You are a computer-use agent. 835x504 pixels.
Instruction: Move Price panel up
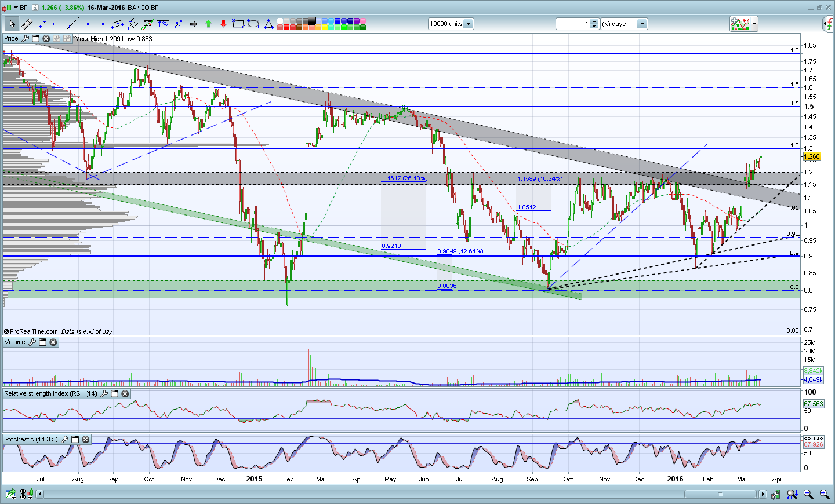(x=67, y=39)
